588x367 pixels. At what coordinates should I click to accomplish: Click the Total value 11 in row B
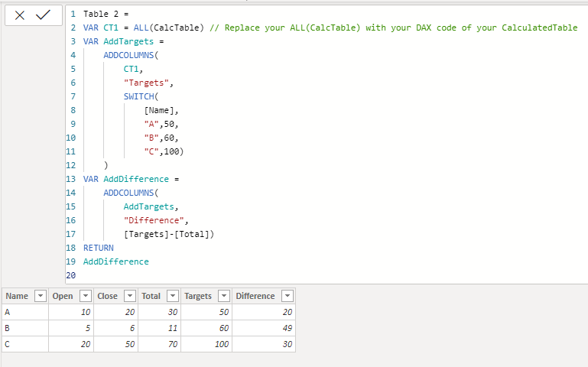pyautogui.click(x=159, y=328)
